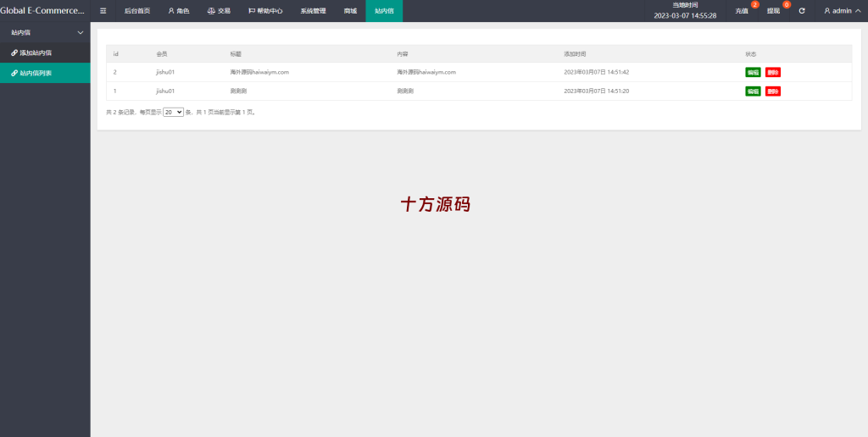Click the refresh icon in top bar

[802, 11]
